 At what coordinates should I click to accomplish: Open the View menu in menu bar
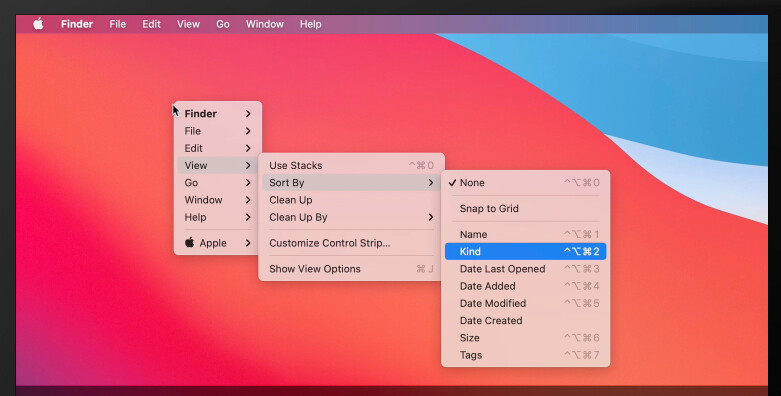(188, 24)
